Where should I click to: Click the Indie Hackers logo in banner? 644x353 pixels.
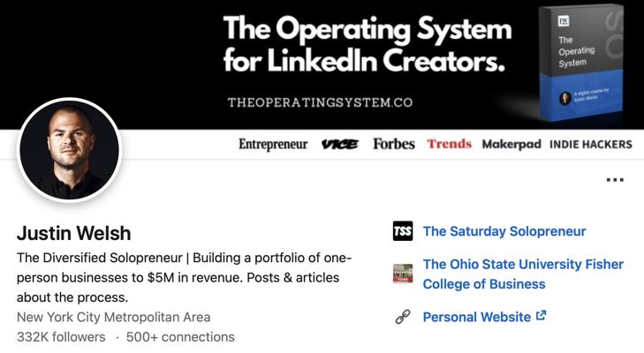pos(591,145)
